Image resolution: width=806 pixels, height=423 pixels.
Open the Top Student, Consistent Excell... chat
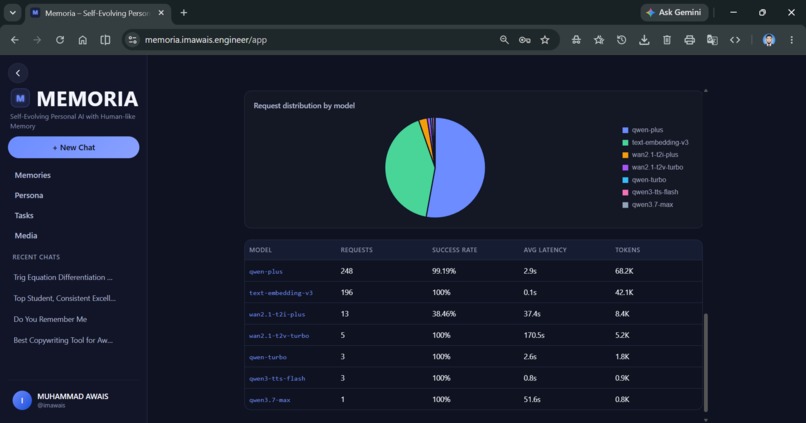[64, 298]
